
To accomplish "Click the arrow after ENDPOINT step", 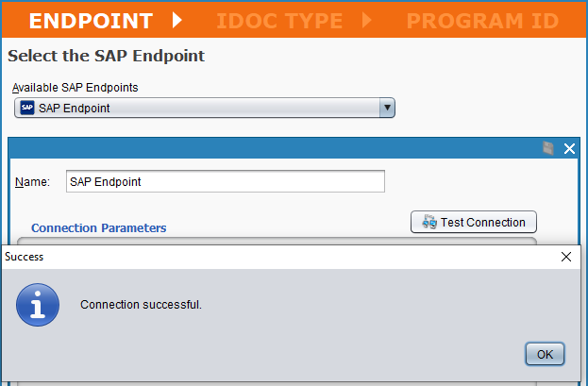I will (176, 21).
